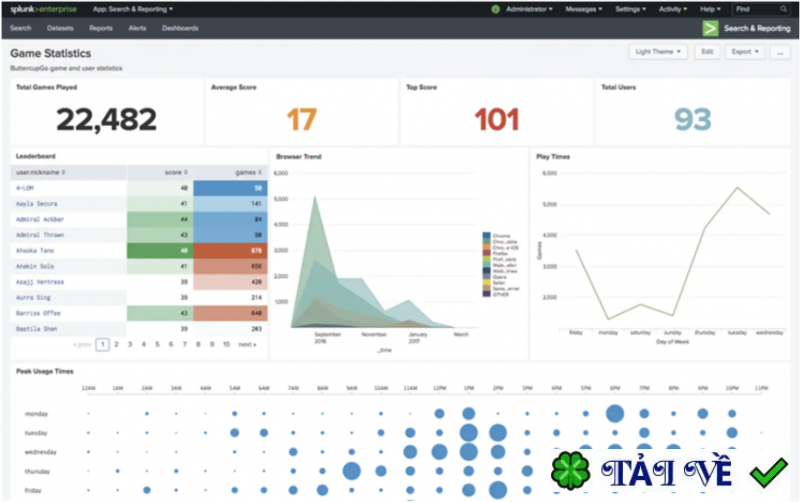Viewport: 800px width, 502px height.
Task: Click the Splunk enterprise logo
Action: 43,9
